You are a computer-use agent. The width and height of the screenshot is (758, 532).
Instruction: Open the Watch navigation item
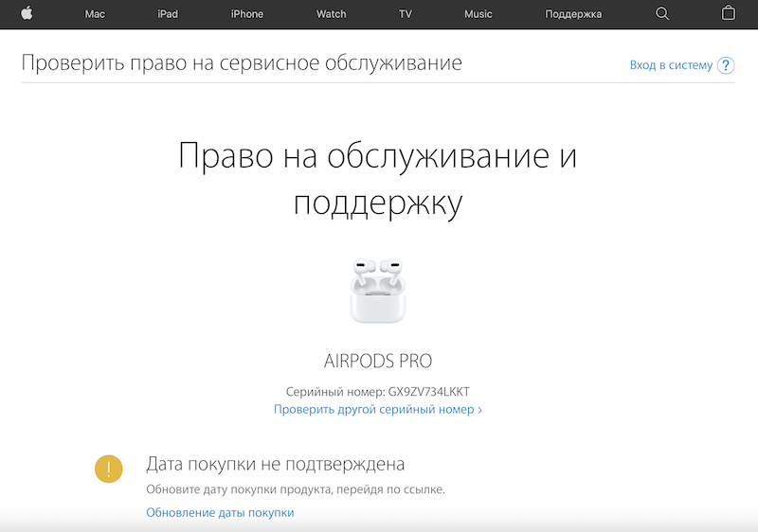(331, 14)
